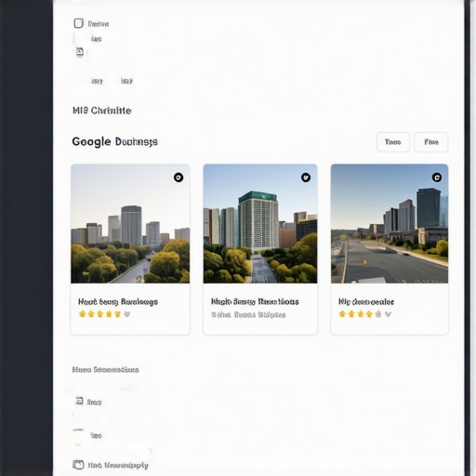Click the camera-like icon in the bottom row
This screenshot has height=476, width=476.
[x=78, y=465]
